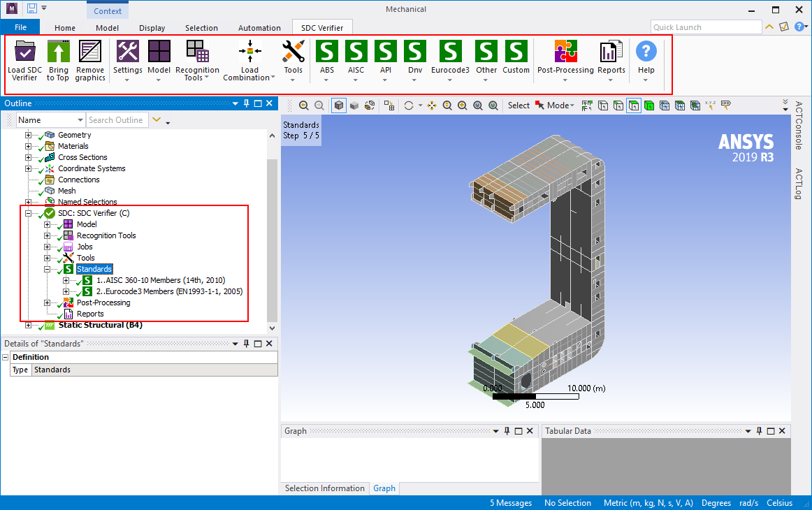Pin the Outline panel
This screenshot has height=510, width=812.
(x=247, y=103)
